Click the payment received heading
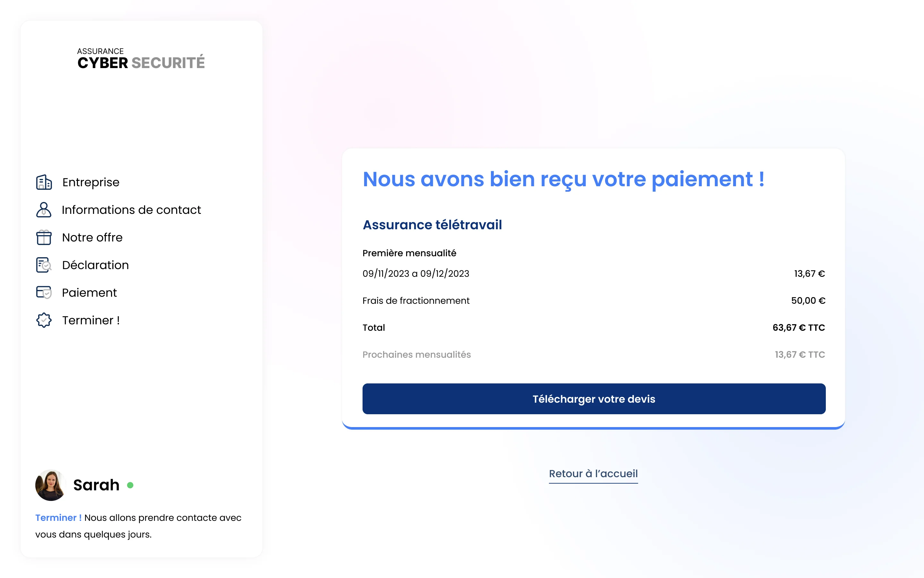Image resolution: width=924 pixels, height=578 pixels. 564,180
